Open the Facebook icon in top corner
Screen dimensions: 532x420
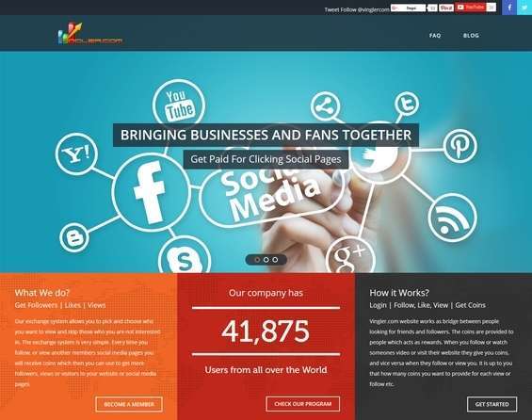[x=509, y=8]
